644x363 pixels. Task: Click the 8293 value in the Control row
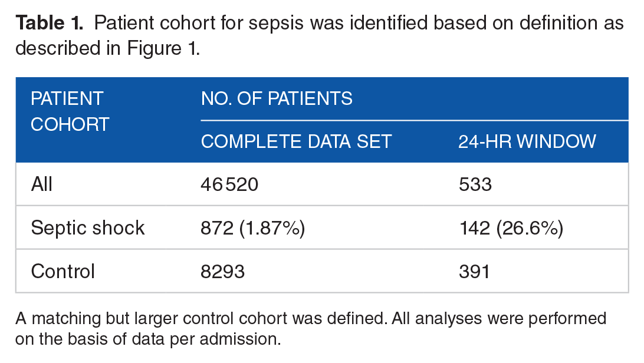[222, 271]
